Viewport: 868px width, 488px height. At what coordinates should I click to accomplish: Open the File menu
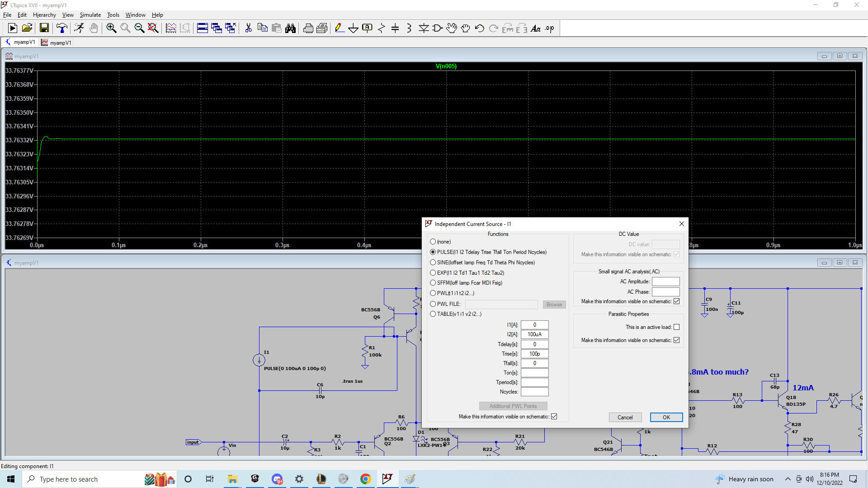[x=7, y=15]
